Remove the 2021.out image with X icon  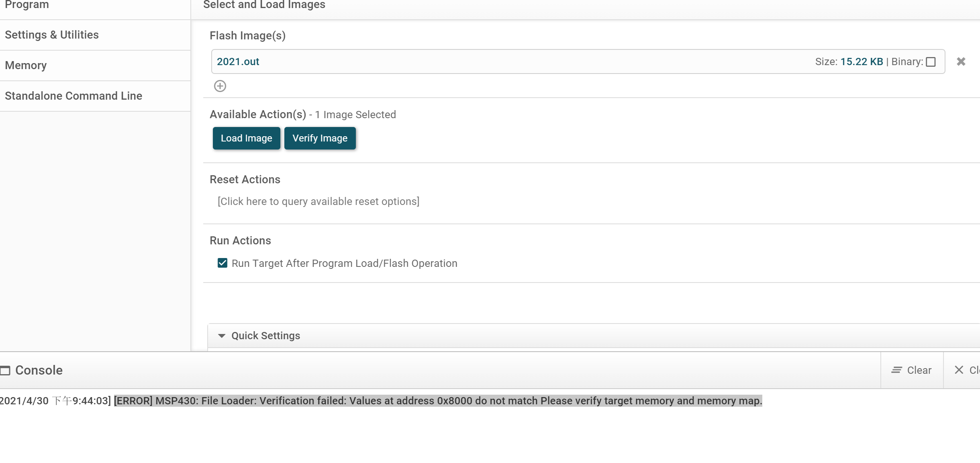pyautogui.click(x=961, y=61)
